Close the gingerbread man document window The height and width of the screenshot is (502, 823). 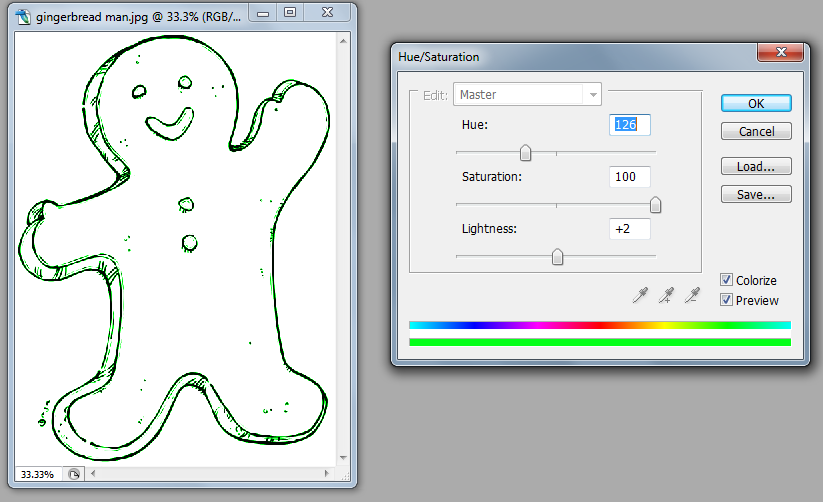(x=328, y=13)
